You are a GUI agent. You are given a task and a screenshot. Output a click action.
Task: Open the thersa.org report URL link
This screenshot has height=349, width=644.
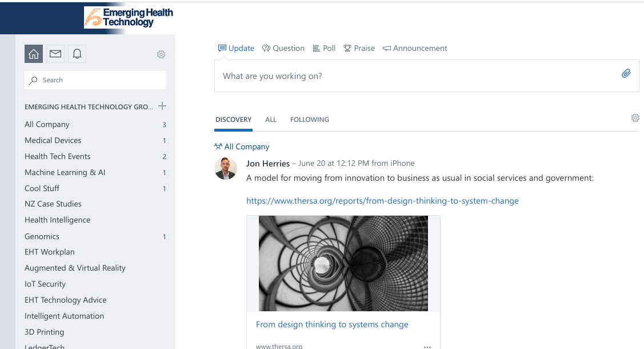pyautogui.click(x=382, y=201)
